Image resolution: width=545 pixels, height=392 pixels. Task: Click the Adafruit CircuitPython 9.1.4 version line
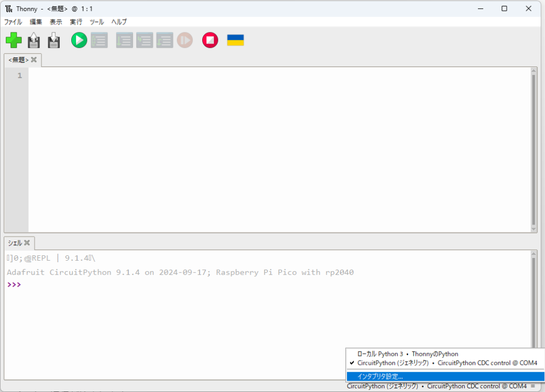[180, 272]
